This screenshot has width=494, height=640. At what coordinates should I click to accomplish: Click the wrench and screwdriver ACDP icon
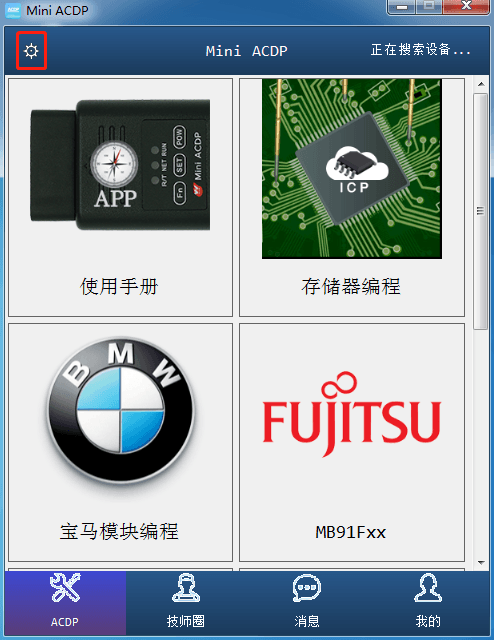coord(65,587)
